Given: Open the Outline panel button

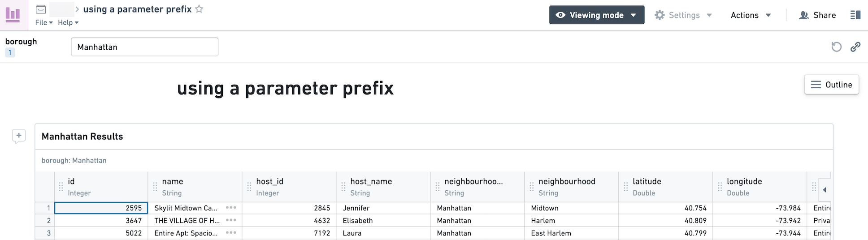Looking at the screenshot, I should click(832, 85).
